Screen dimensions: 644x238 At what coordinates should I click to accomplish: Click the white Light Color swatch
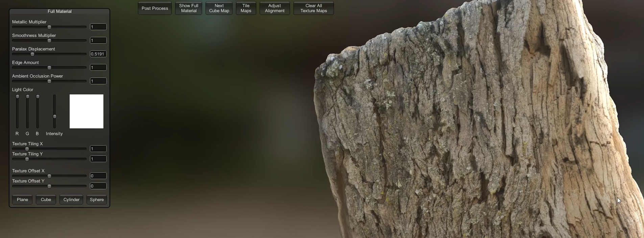point(87,111)
